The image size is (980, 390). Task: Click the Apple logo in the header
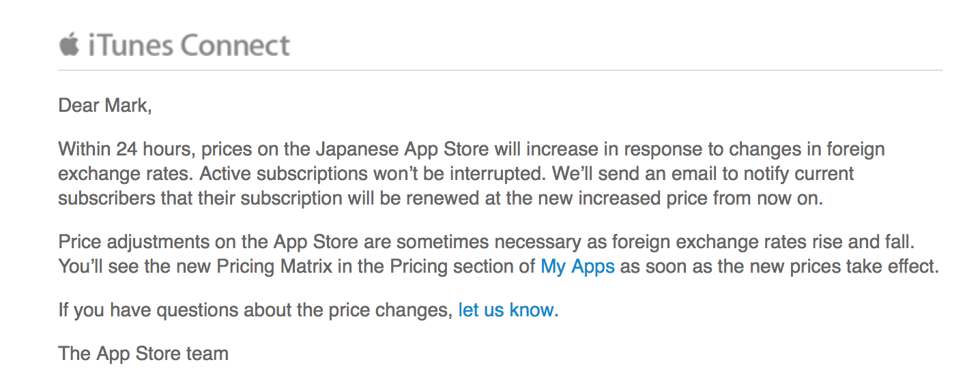(x=70, y=45)
